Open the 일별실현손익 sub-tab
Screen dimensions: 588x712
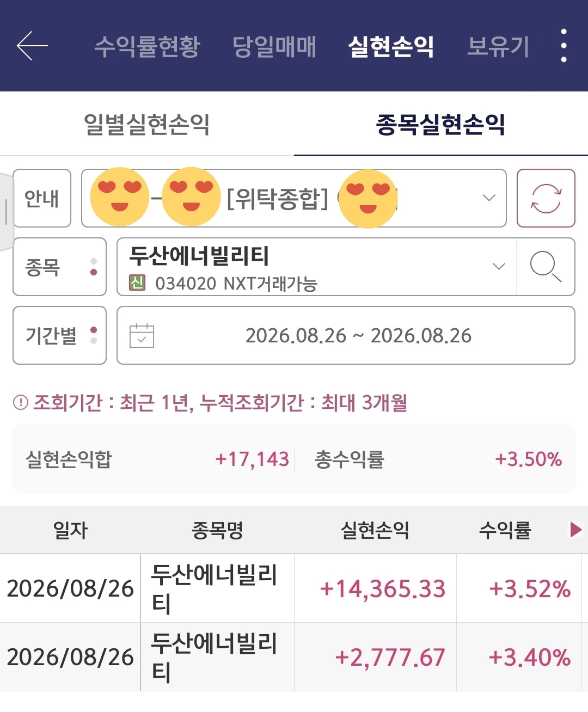click(146, 124)
